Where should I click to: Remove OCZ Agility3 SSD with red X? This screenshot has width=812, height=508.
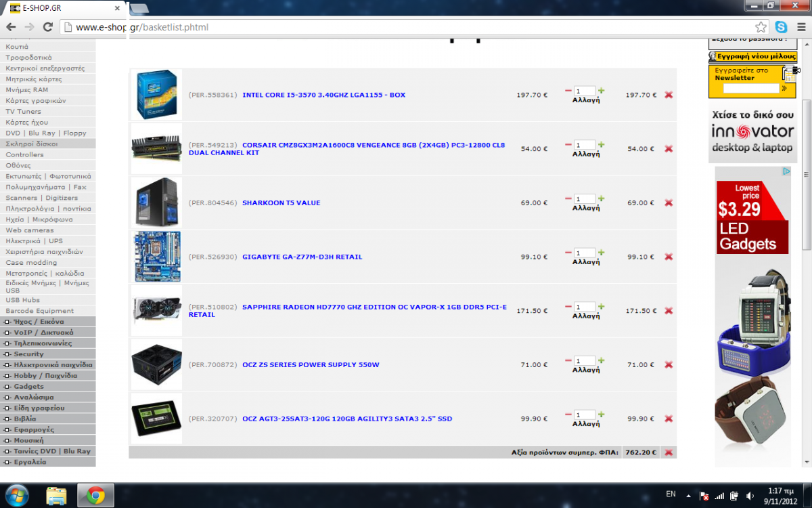(669, 419)
